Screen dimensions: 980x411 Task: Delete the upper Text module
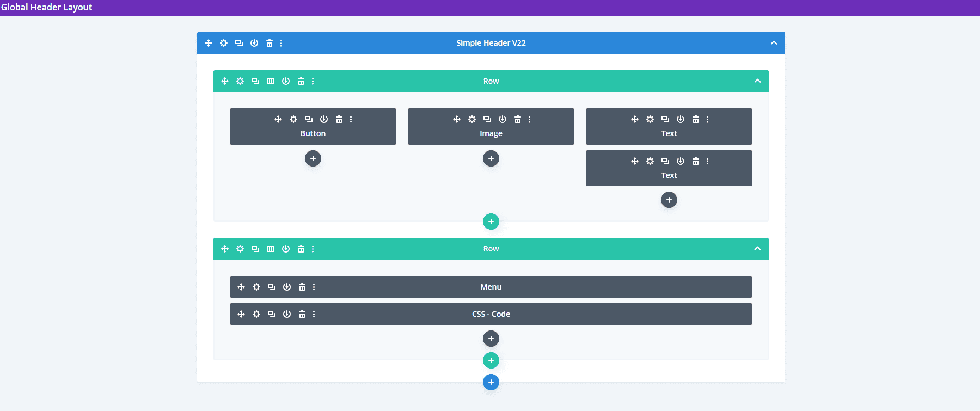pyautogui.click(x=696, y=119)
